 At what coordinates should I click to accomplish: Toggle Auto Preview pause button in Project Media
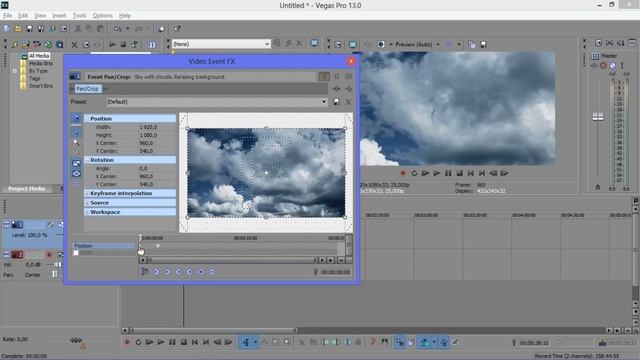coord(151,44)
